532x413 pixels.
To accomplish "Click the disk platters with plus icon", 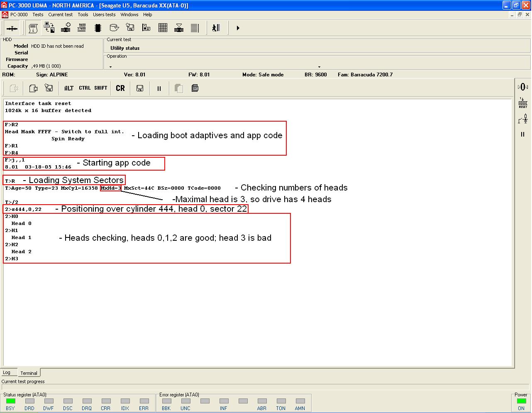I will 66,28.
